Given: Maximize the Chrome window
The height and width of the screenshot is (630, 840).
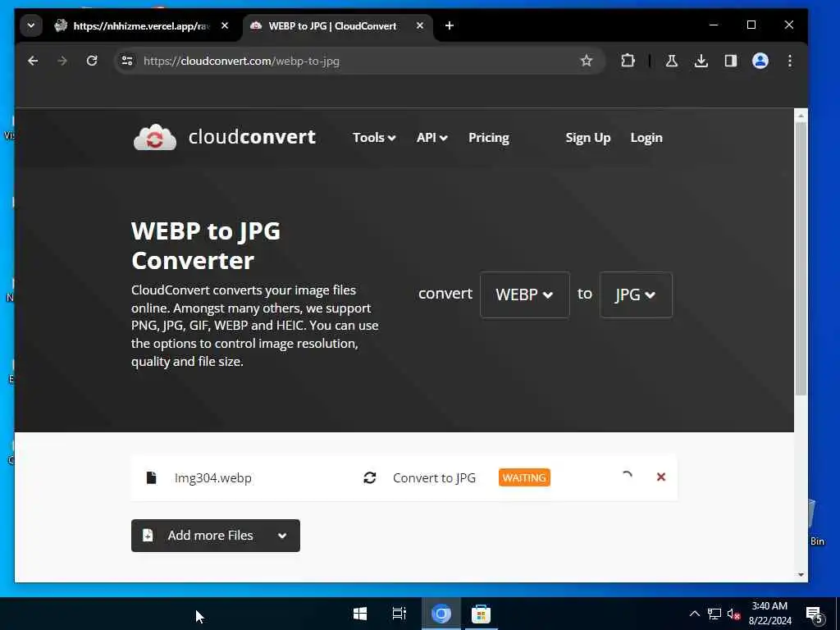Looking at the screenshot, I should point(751,25).
